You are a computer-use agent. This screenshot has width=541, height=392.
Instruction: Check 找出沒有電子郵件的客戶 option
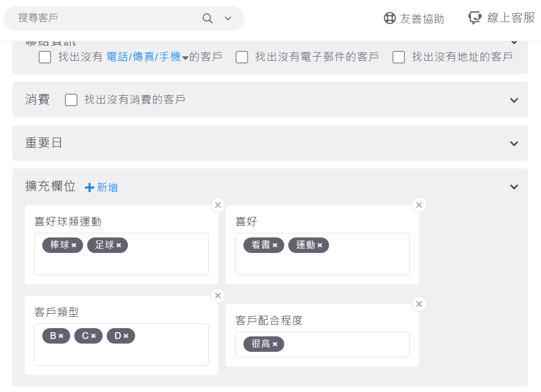tap(242, 57)
